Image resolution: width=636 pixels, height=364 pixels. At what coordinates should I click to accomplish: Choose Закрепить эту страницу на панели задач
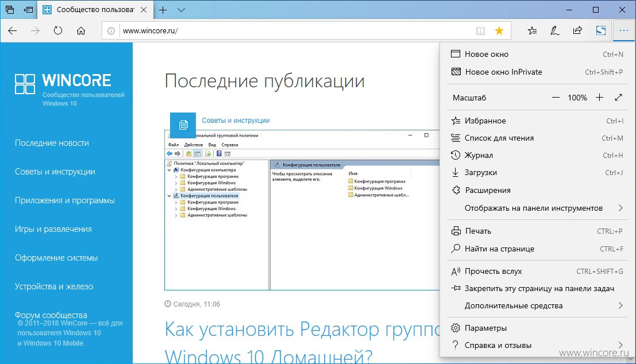point(537,289)
